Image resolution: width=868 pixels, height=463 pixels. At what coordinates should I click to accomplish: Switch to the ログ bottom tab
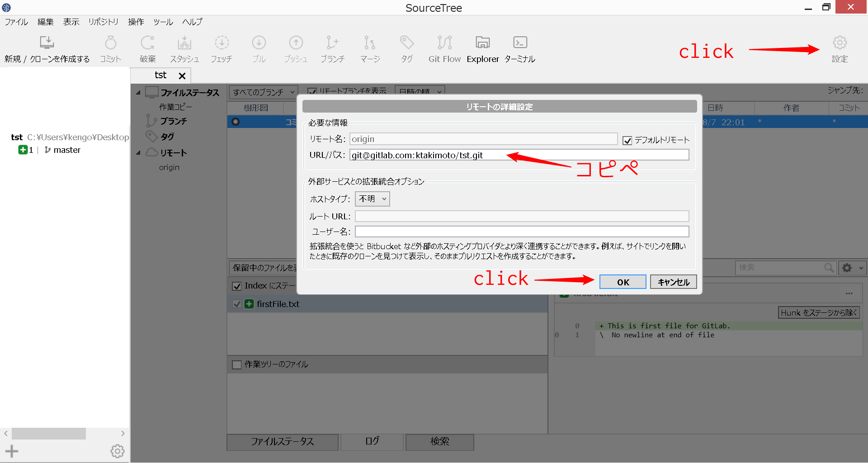(372, 441)
